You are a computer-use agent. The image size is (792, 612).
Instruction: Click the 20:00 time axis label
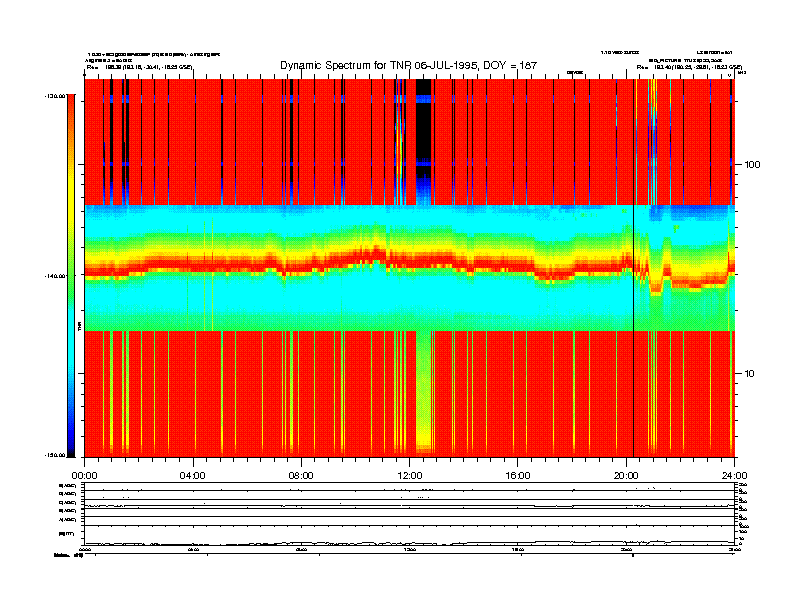[626, 476]
